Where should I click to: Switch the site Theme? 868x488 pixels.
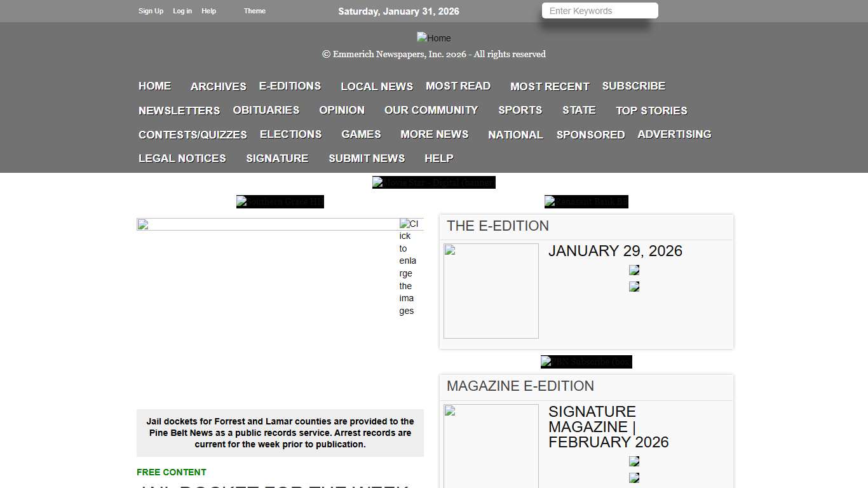[x=254, y=11]
